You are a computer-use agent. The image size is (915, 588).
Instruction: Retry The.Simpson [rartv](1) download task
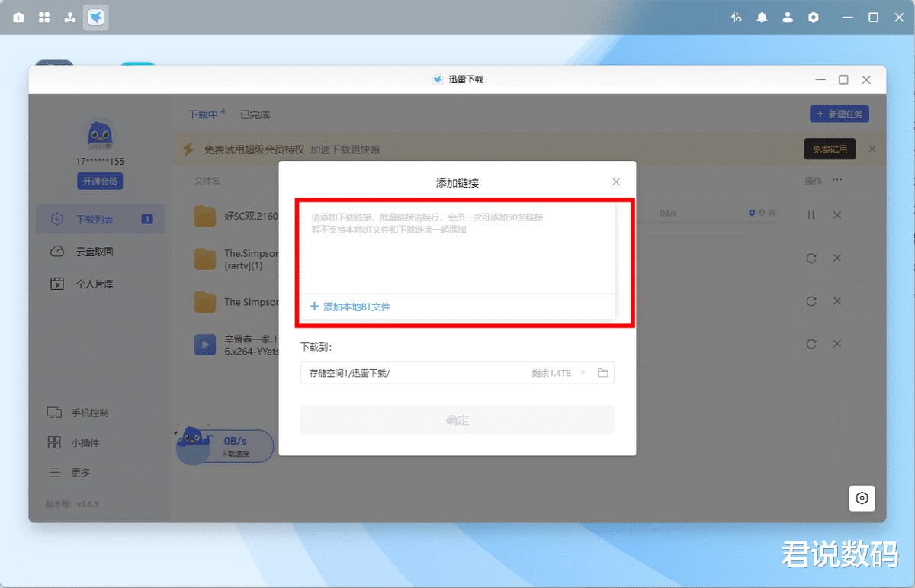(x=811, y=259)
